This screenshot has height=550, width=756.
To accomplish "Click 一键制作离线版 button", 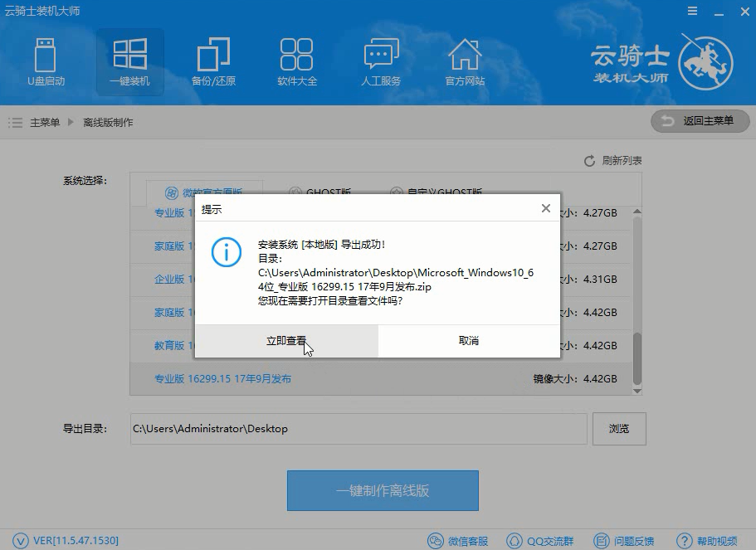I will pyautogui.click(x=383, y=491).
